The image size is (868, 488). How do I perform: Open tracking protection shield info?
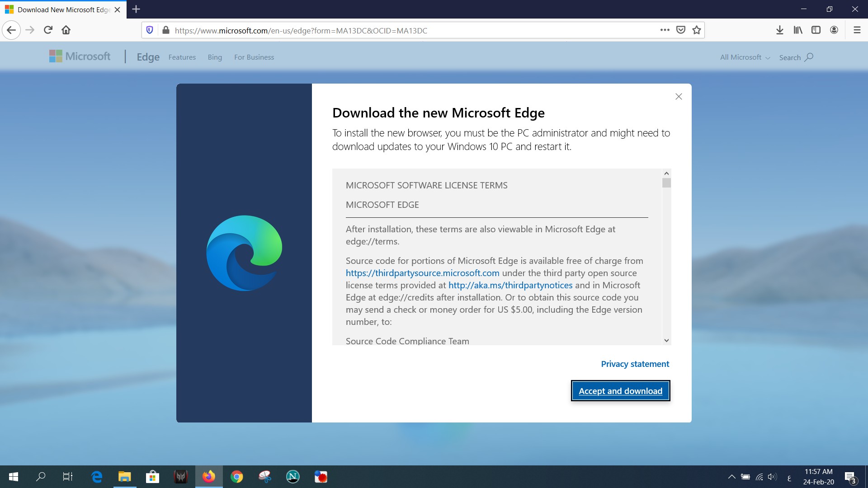pos(150,30)
